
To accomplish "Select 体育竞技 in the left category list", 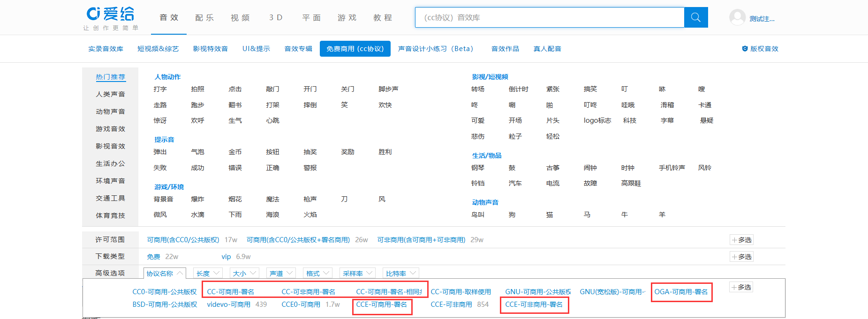I will tap(111, 215).
